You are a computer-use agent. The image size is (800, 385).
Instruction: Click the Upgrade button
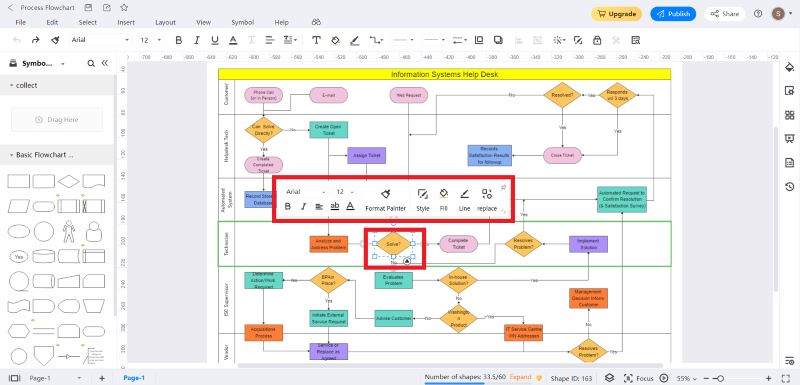(x=616, y=14)
